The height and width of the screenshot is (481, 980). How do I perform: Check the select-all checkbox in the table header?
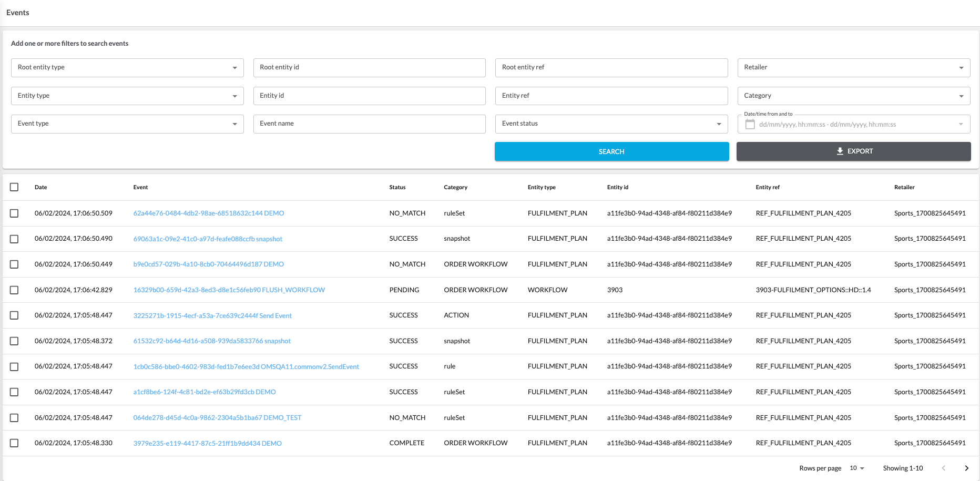click(x=14, y=187)
